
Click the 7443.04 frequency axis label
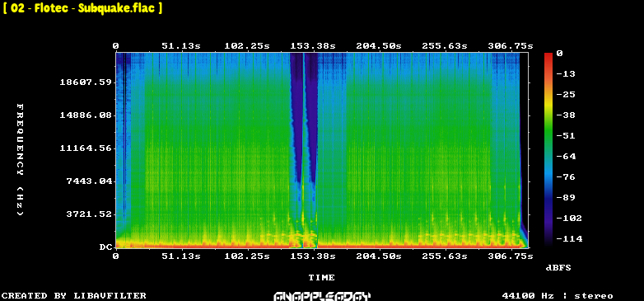tap(89, 181)
